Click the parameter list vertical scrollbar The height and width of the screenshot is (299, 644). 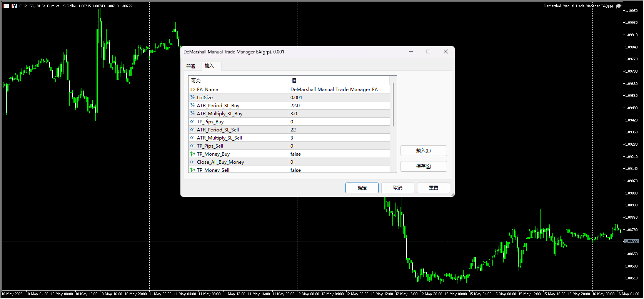(x=393, y=105)
